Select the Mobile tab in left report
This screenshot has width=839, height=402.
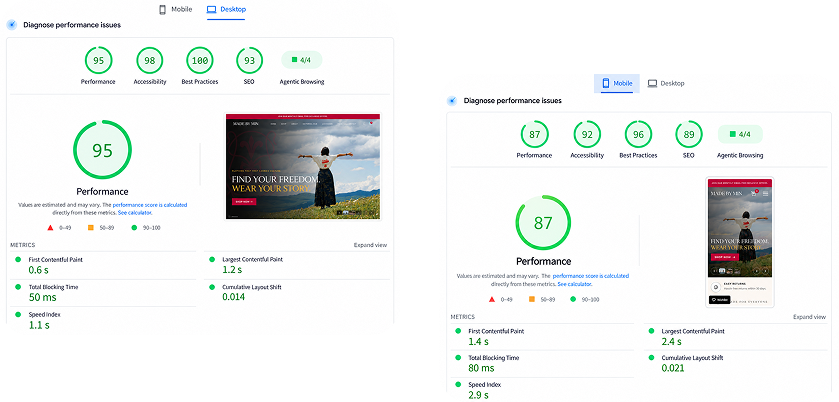coord(176,10)
